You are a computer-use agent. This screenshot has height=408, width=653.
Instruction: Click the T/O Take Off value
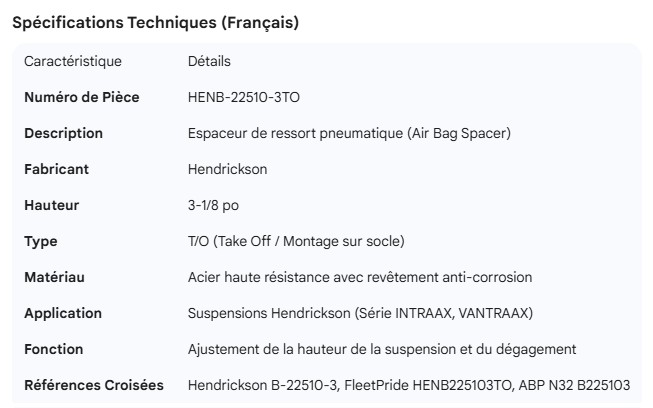click(x=295, y=242)
